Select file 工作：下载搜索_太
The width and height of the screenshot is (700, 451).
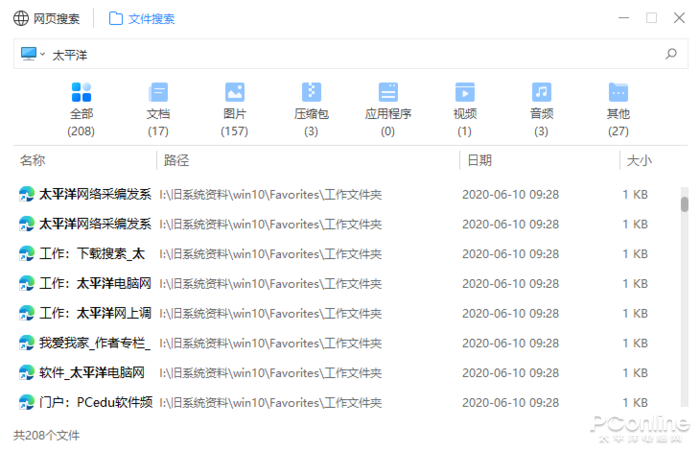click(x=92, y=254)
